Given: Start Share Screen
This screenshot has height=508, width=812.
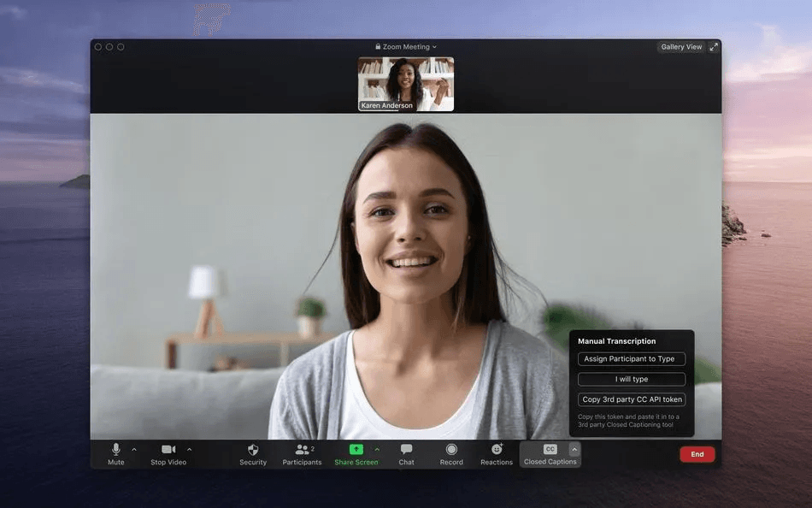Looking at the screenshot, I should [356, 454].
